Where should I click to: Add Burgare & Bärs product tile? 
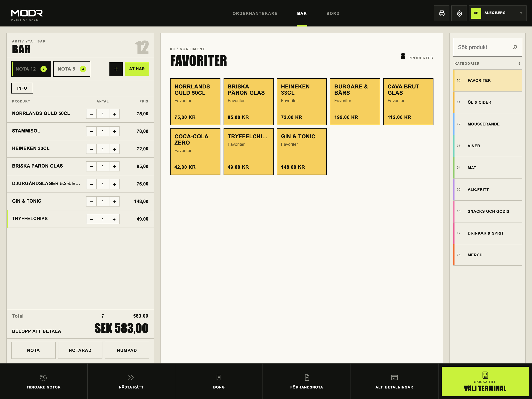point(355,102)
